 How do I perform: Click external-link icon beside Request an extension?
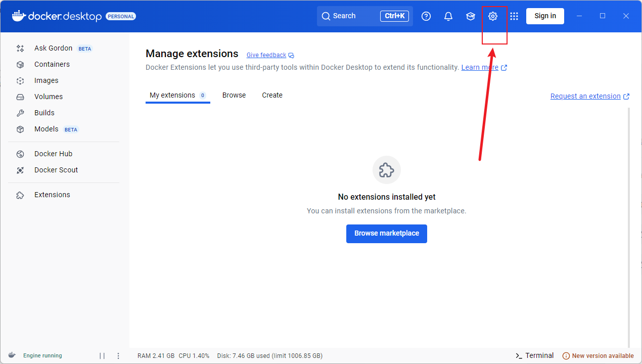click(626, 97)
